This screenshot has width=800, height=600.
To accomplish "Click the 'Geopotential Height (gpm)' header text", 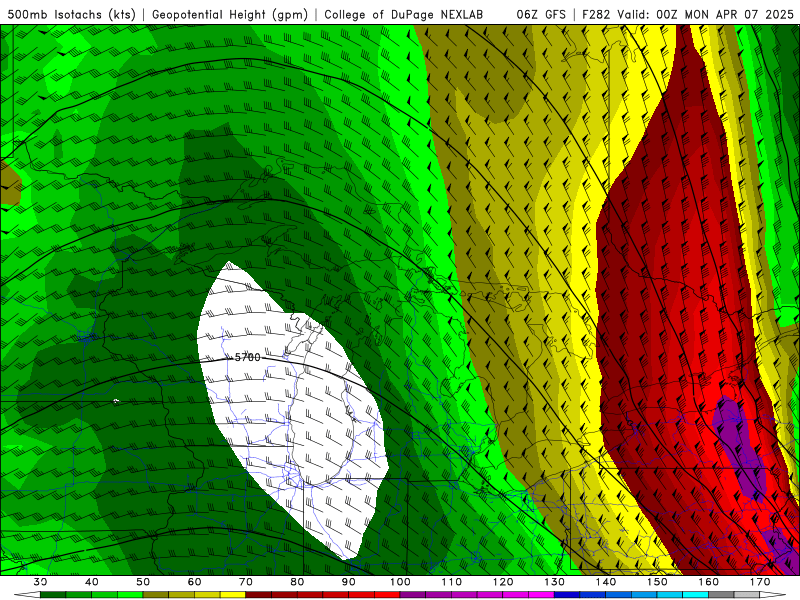I will (230, 15).
